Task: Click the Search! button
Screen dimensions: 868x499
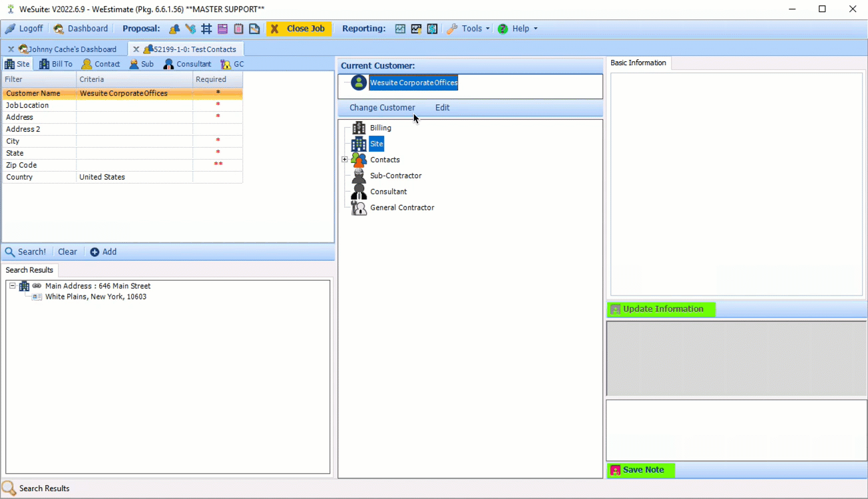Action: [26, 251]
